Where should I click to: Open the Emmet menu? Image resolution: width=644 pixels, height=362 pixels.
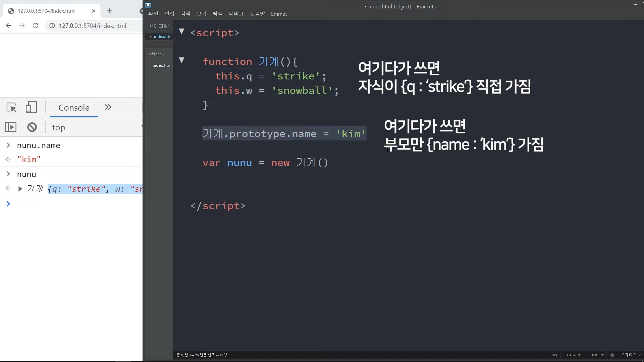279,14
